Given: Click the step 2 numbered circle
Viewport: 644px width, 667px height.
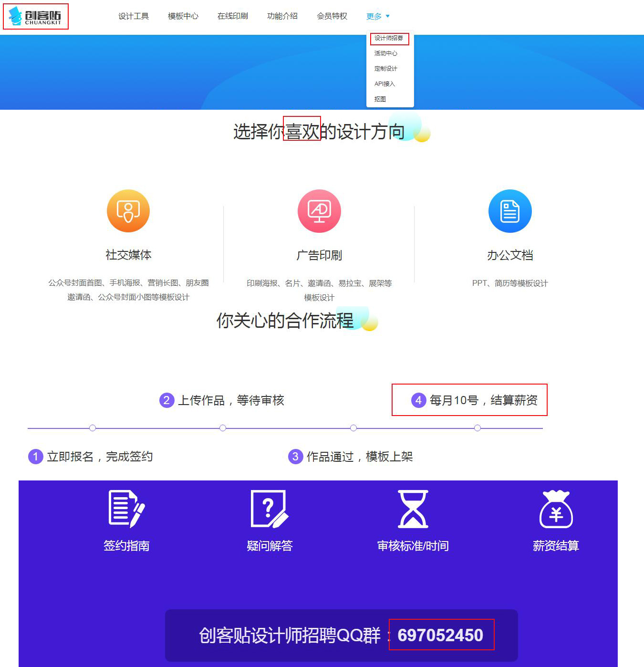Looking at the screenshot, I should pos(166,400).
